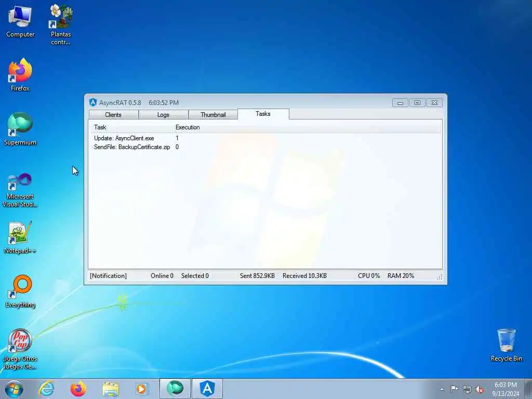Image resolution: width=532 pixels, height=399 pixels.
Task: Click the Sent 852.9KB status entry
Action: (x=257, y=276)
